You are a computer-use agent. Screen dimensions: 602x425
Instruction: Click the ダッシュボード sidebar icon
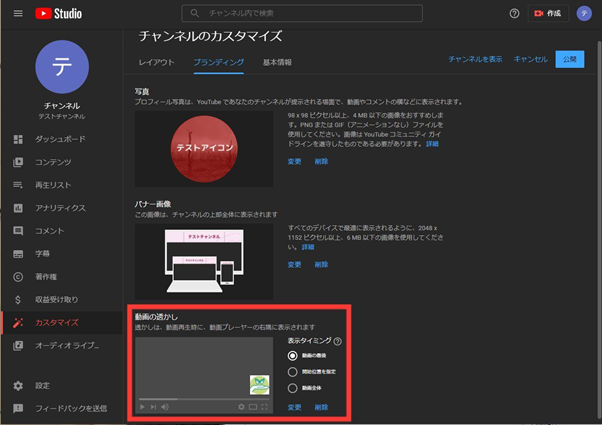tap(18, 138)
